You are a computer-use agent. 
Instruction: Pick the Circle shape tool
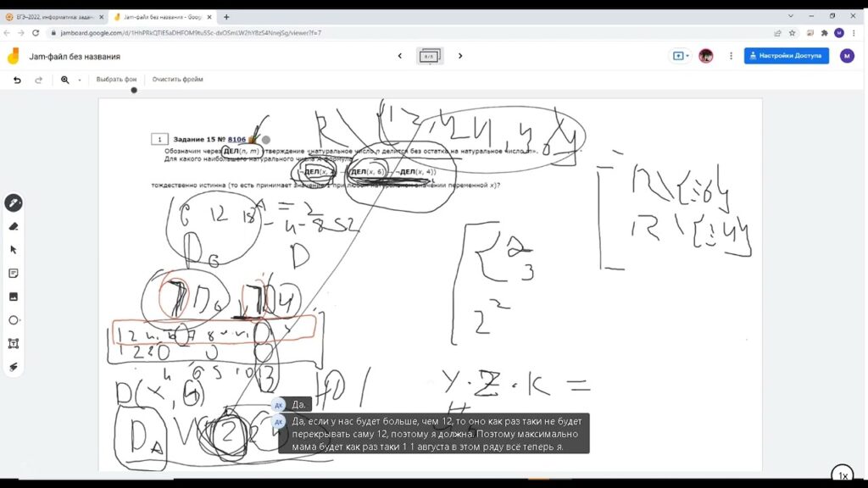(14, 320)
